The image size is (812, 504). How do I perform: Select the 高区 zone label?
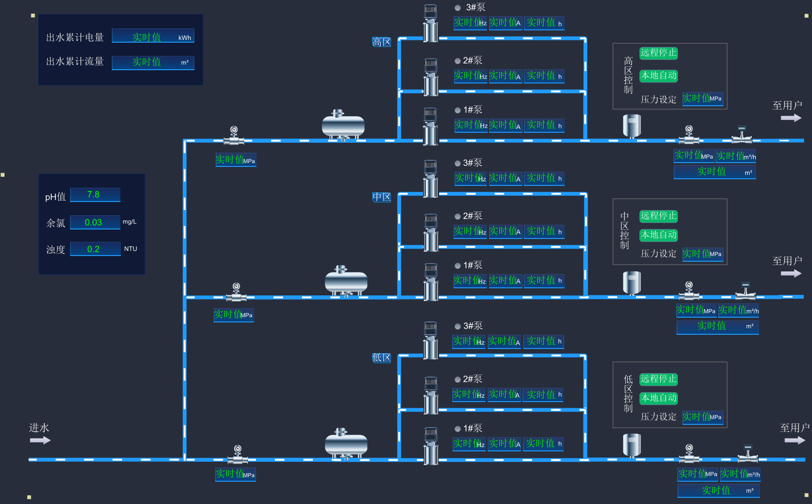382,42
